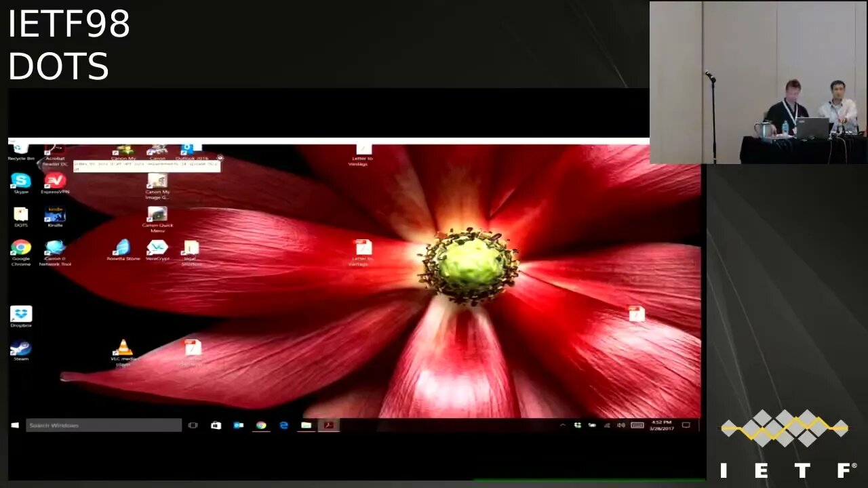Click the VLC media player desktop icon

pyautogui.click(x=123, y=353)
